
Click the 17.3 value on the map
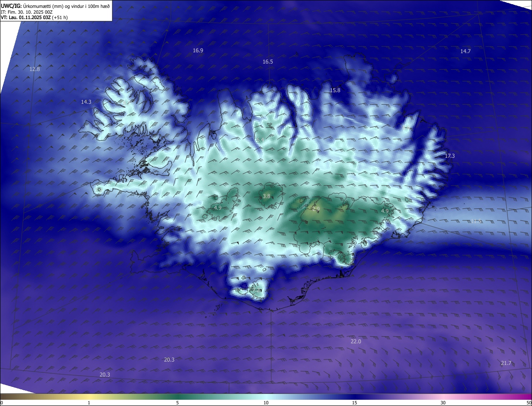pyautogui.click(x=450, y=156)
